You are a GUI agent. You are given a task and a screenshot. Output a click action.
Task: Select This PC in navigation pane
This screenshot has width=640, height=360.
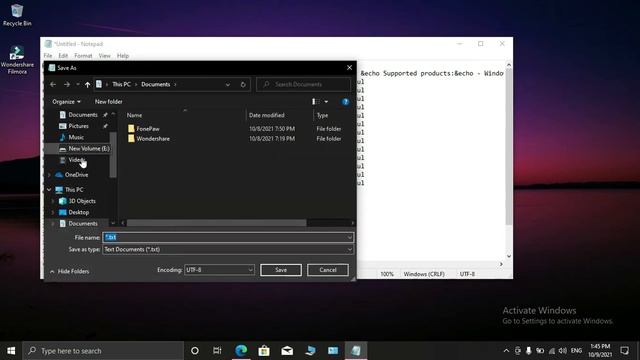74,190
